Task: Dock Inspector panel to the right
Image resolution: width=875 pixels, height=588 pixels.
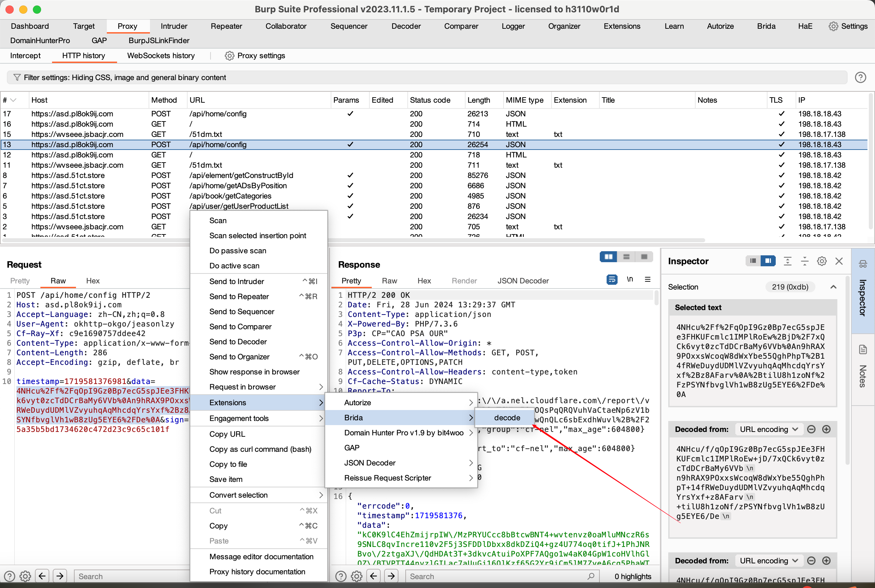Action: point(768,261)
